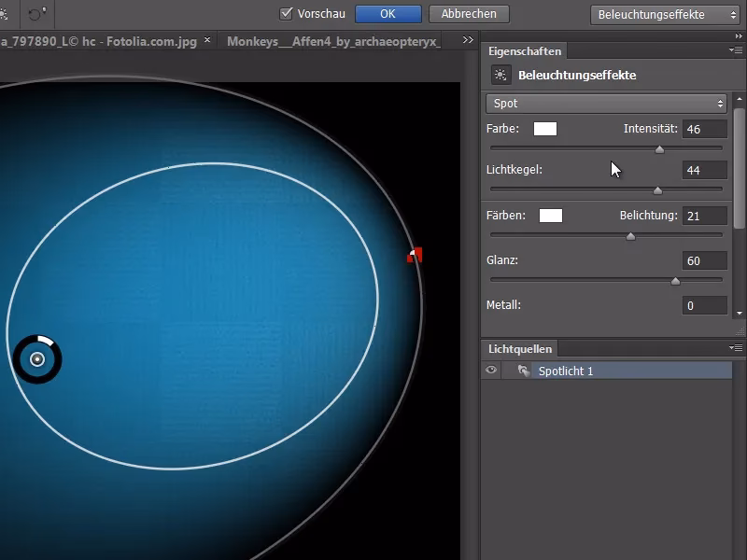Screen dimensions: 747x560
Task: Confirm with the OK button
Action: click(388, 14)
